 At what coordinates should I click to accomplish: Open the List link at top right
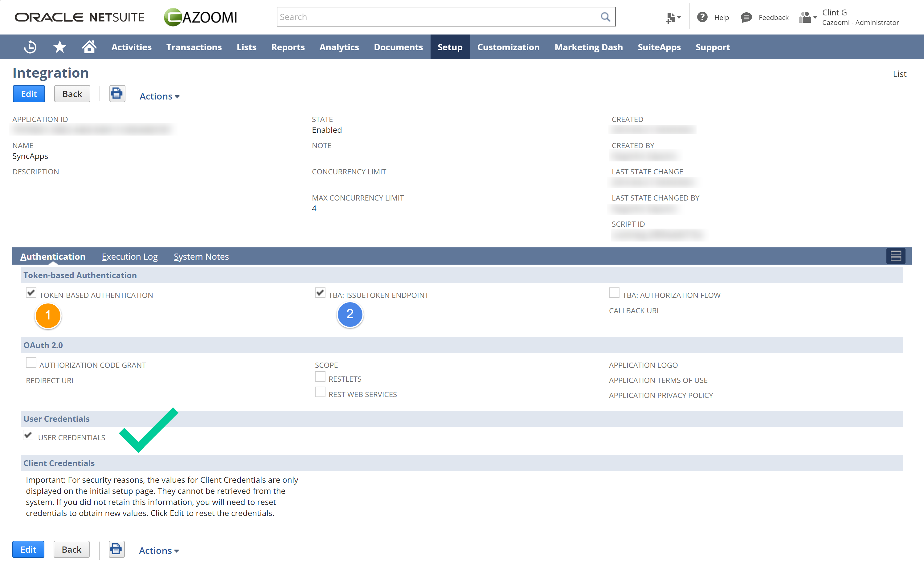tap(900, 74)
